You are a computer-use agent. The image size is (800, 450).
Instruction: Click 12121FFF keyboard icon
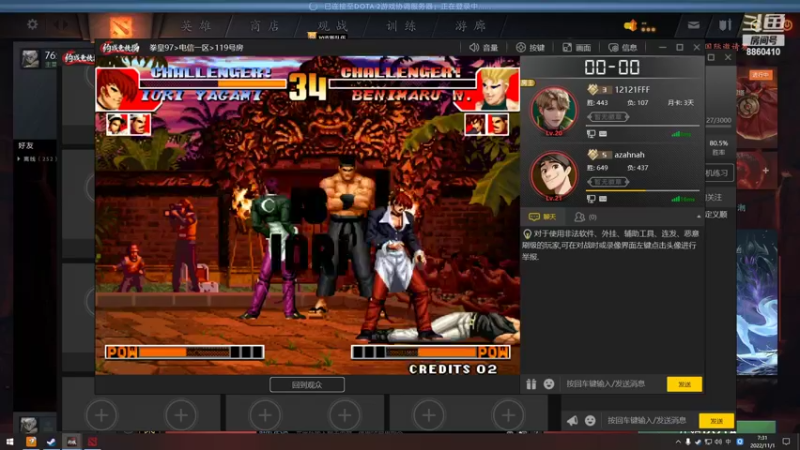coord(603,134)
